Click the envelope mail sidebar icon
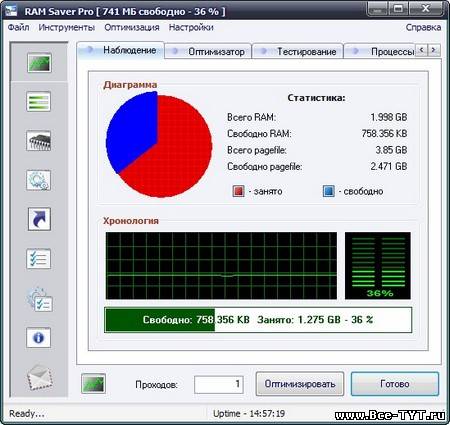This screenshot has width=450, height=425. 39,377
